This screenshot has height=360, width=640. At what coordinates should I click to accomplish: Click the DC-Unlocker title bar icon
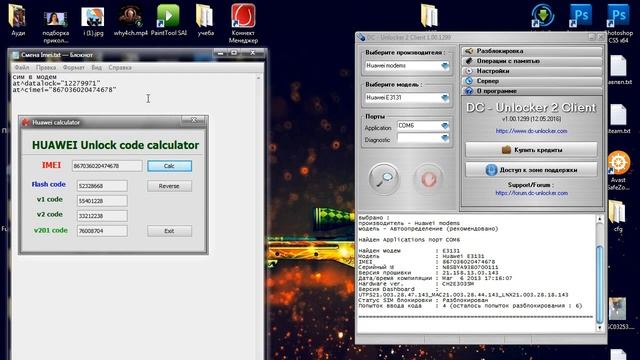pyautogui.click(x=361, y=37)
